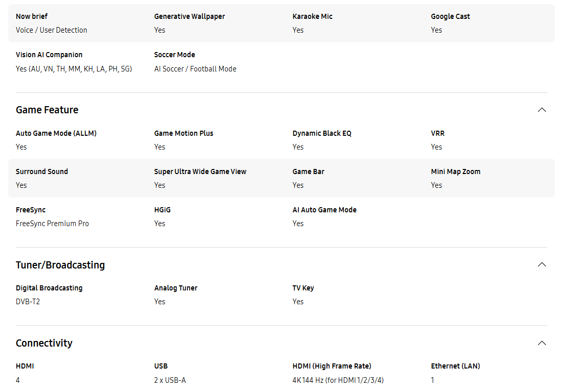This screenshot has height=392, width=561.
Task: Select the 'AI Soccer / Football Mode' value
Action: click(x=195, y=68)
